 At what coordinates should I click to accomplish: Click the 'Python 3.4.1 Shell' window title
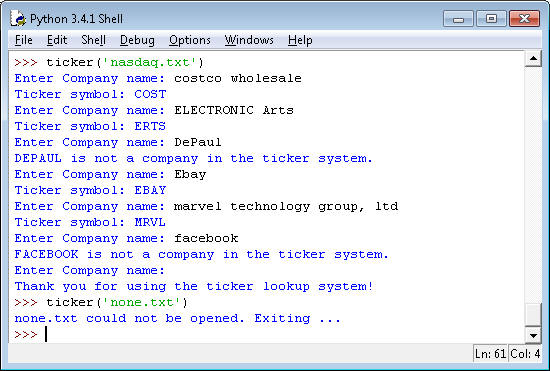point(76,19)
